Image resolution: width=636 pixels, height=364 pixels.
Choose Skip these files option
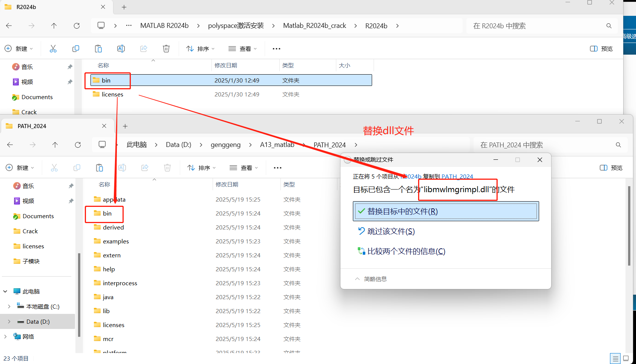446,231
